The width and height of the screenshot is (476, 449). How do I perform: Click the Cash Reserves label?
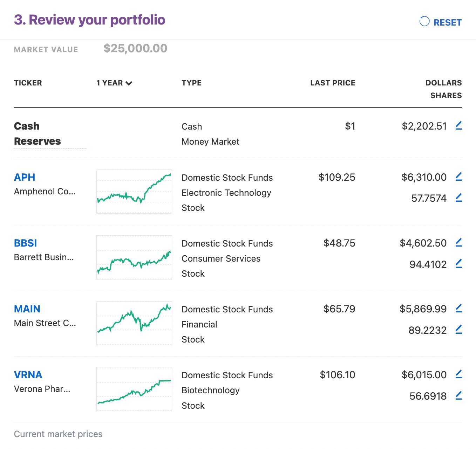38,133
